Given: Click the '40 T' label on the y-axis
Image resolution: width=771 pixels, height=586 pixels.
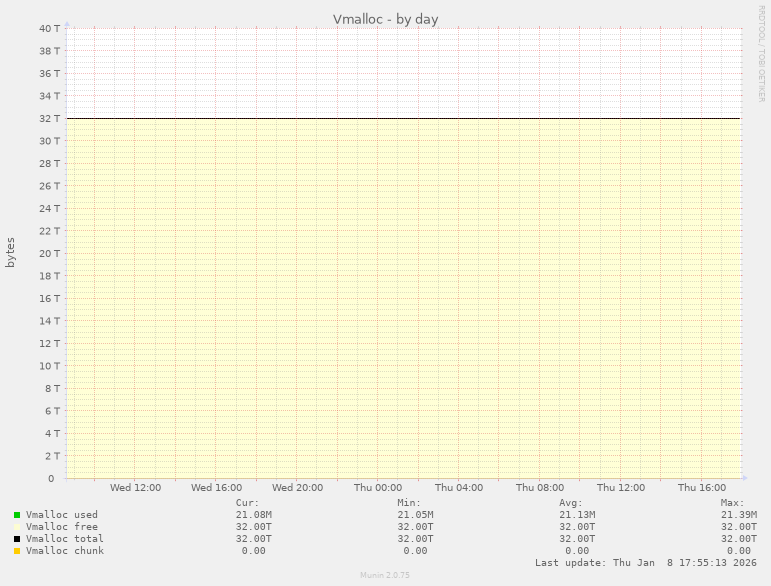Looking at the screenshot, I should click(50, 28).
